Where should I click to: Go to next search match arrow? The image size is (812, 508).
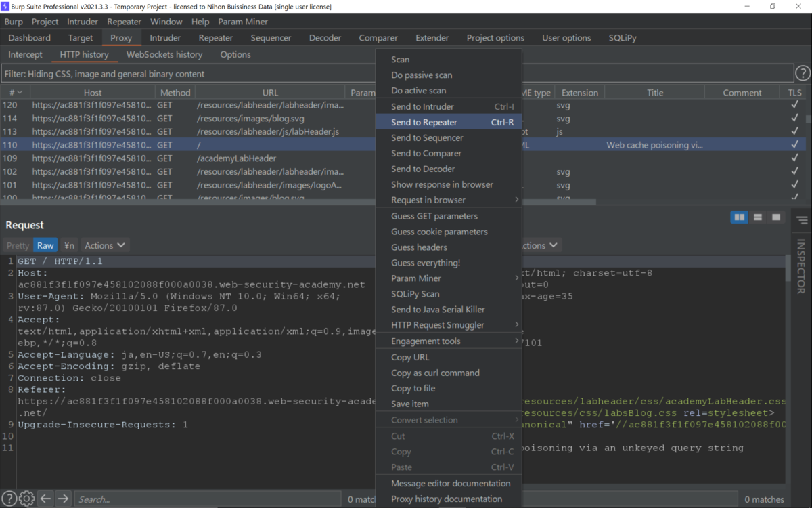click(63, 499)
